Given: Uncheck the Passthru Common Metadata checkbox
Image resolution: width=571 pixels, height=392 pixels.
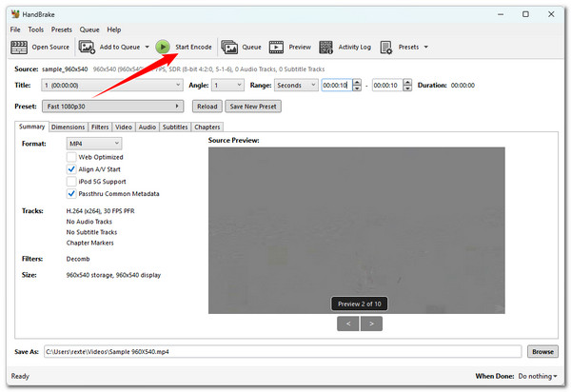Looking at the screenshot, I should [x=71, y=194].
